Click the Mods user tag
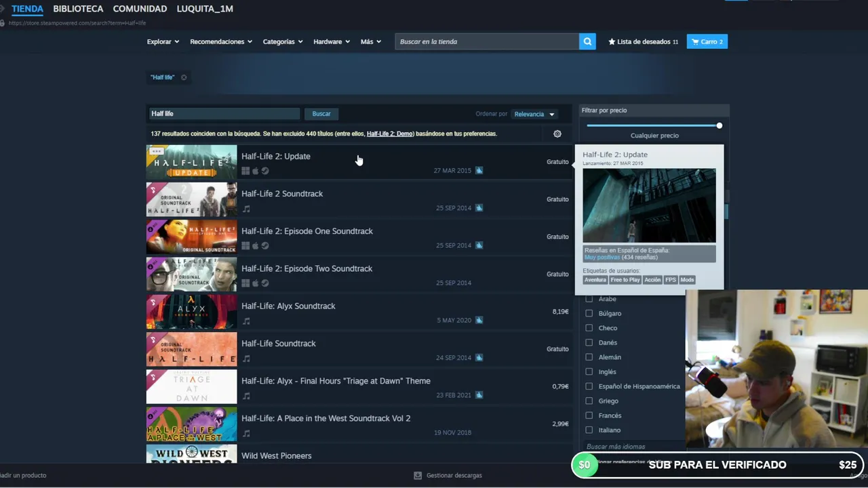This screenshot has width=868, height=488. (687, 280)
